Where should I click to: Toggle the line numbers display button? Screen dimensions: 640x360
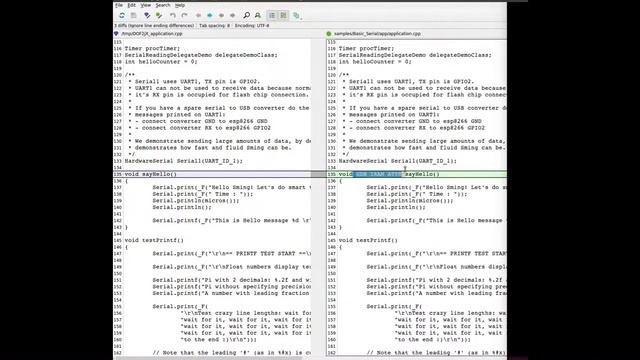(272, 16)
